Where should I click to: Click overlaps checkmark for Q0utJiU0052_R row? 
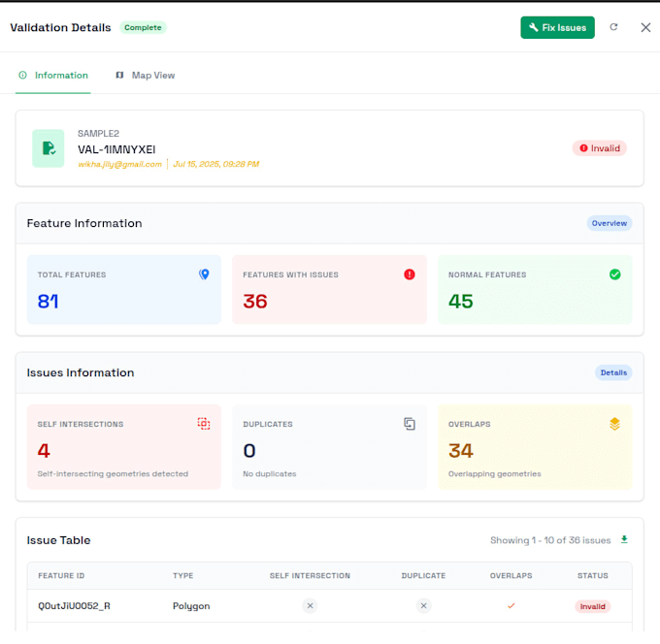click(511, 606)
